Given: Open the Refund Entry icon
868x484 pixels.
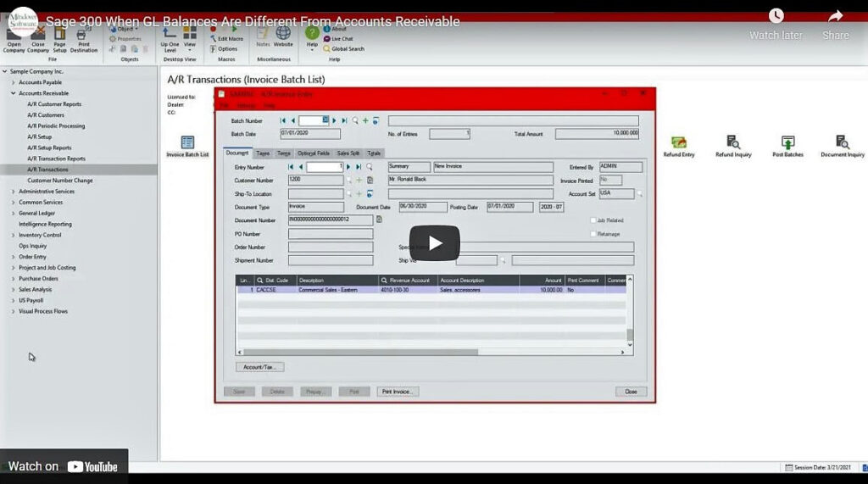Looking at the screenshot, I should 679,146.
